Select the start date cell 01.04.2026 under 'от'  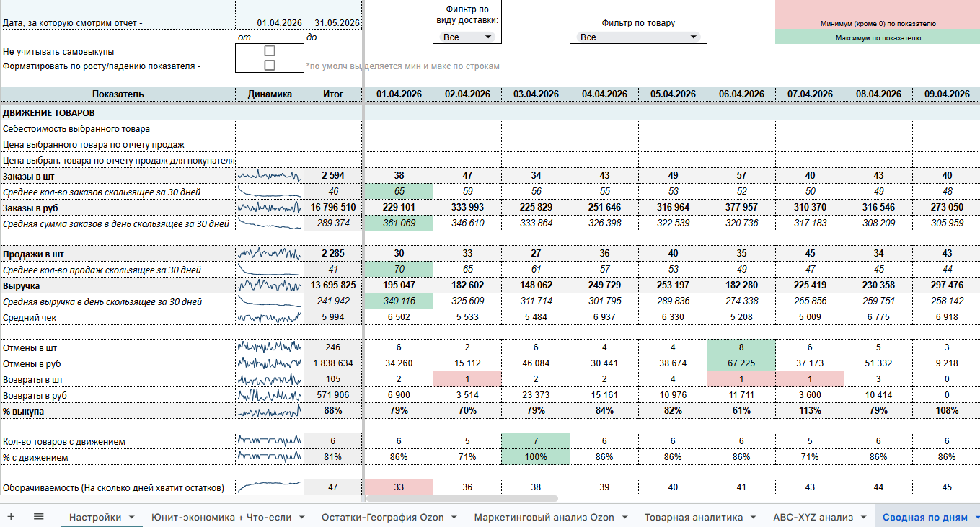269,23
